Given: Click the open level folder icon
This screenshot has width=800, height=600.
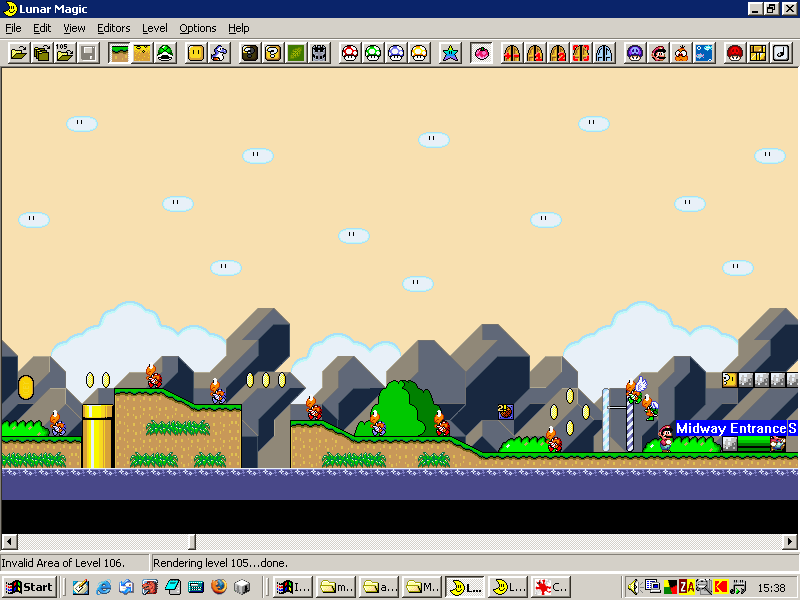Looking at the screenshot, I should point(18,53).
